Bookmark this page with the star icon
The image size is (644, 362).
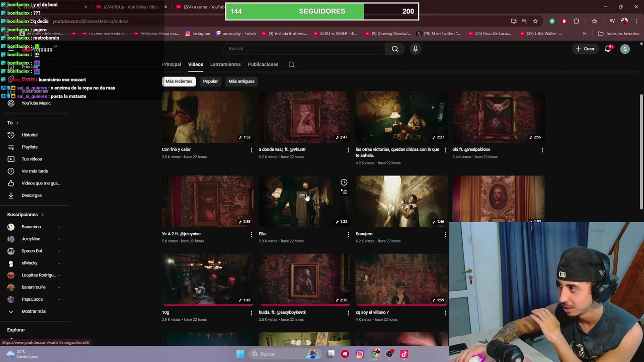[x=535, y=21]
